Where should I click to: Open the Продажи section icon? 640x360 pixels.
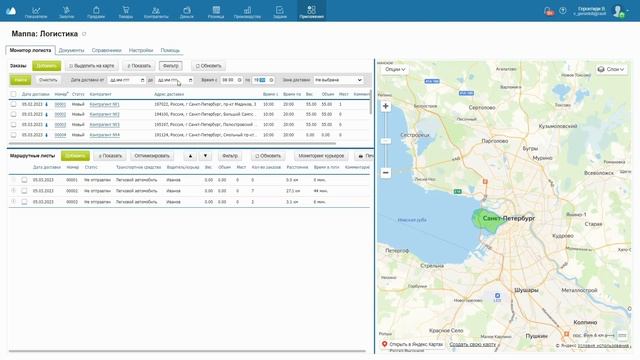(x=96, y=11)
